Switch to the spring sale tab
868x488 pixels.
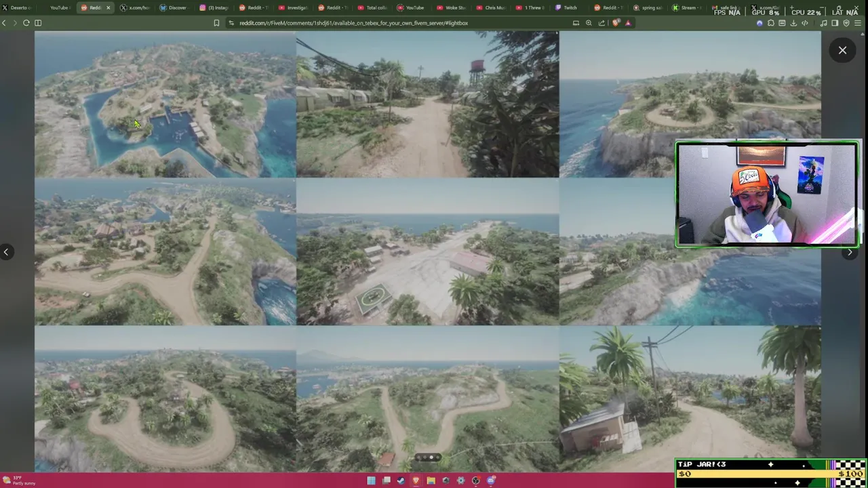pos(648,7)
